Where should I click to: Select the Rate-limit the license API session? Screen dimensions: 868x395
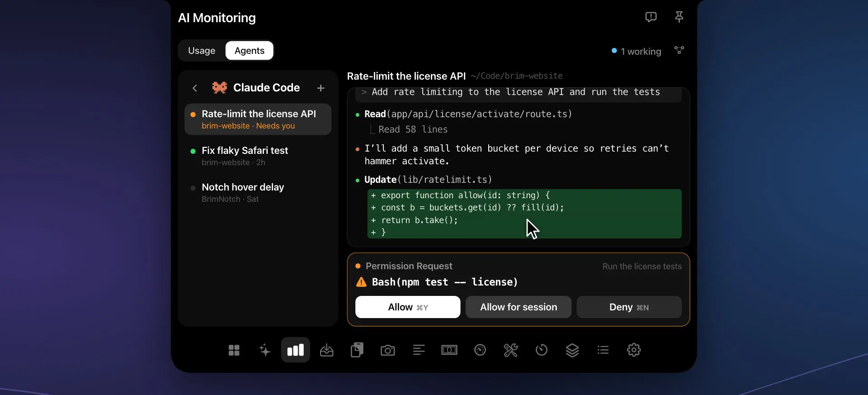point(258,119)
